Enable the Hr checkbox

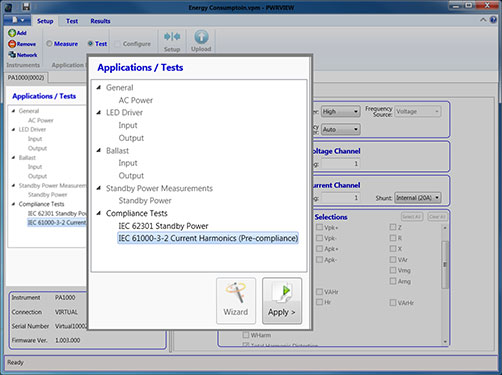coord(319,302)
